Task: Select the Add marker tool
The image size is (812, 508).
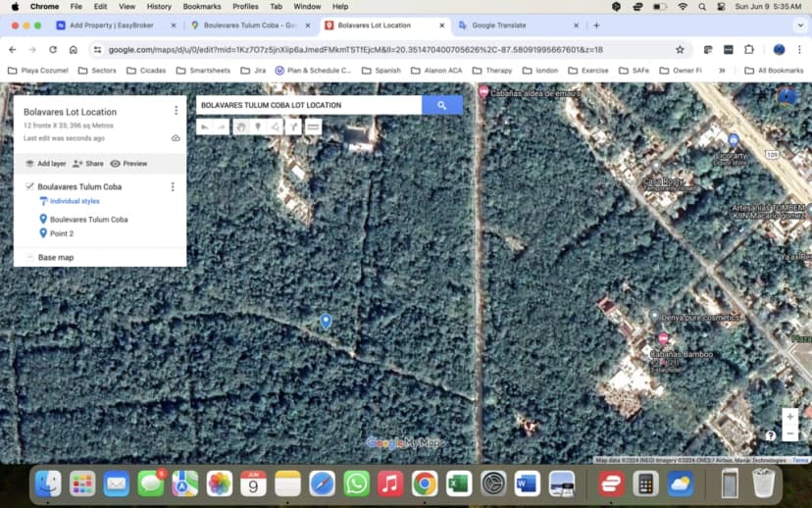Action: [x=258, y=127]
